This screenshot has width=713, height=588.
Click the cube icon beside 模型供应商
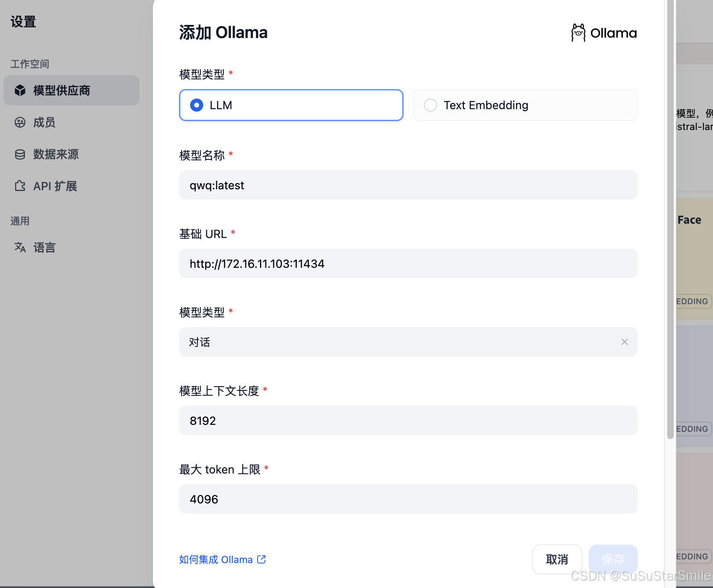[20, 90]
